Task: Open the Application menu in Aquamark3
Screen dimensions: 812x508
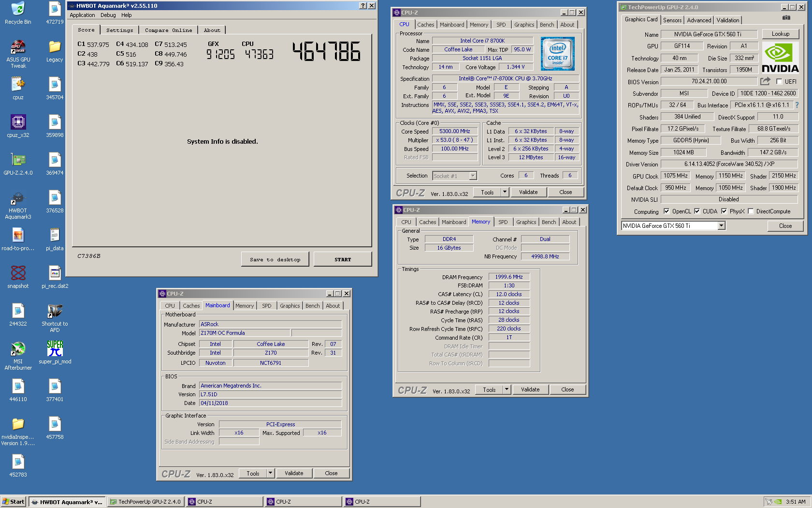Action: pos(82,15)
